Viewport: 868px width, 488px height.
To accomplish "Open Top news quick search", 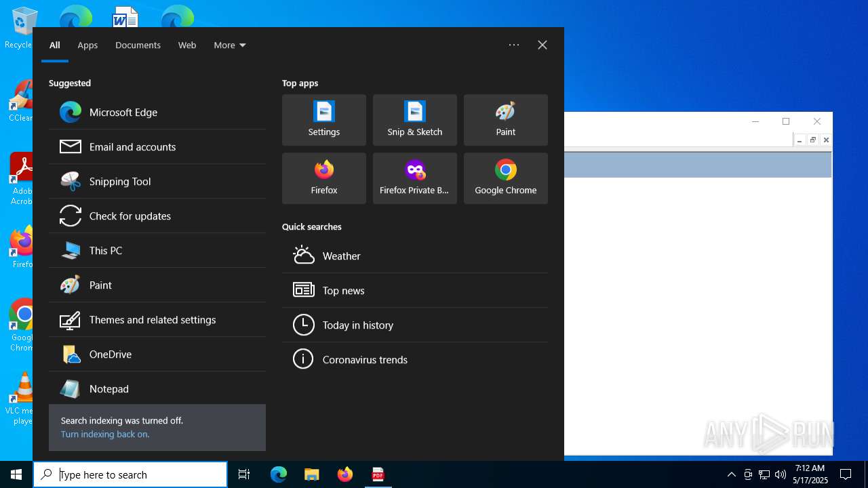I will [x=415, y=291].
